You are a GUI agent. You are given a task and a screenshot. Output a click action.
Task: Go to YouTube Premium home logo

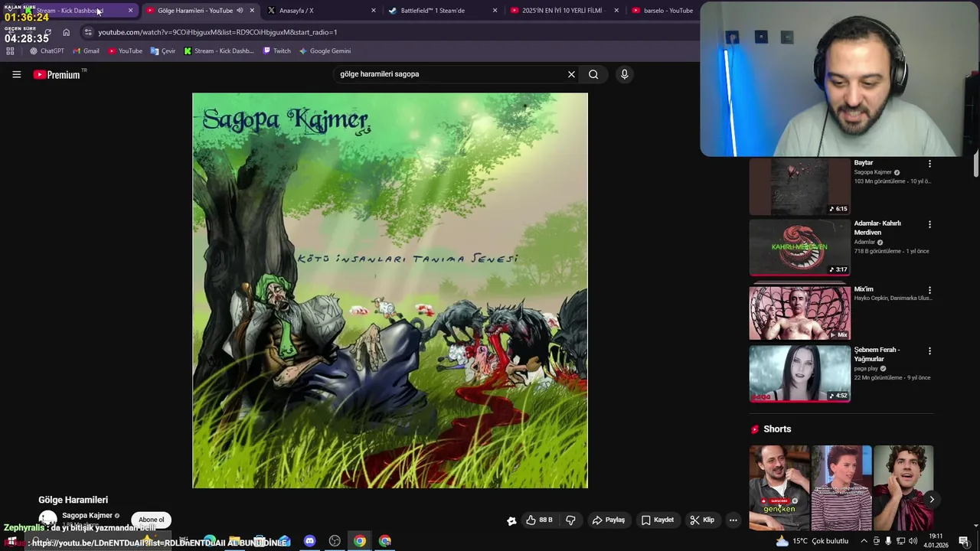[x=57, y=74]
